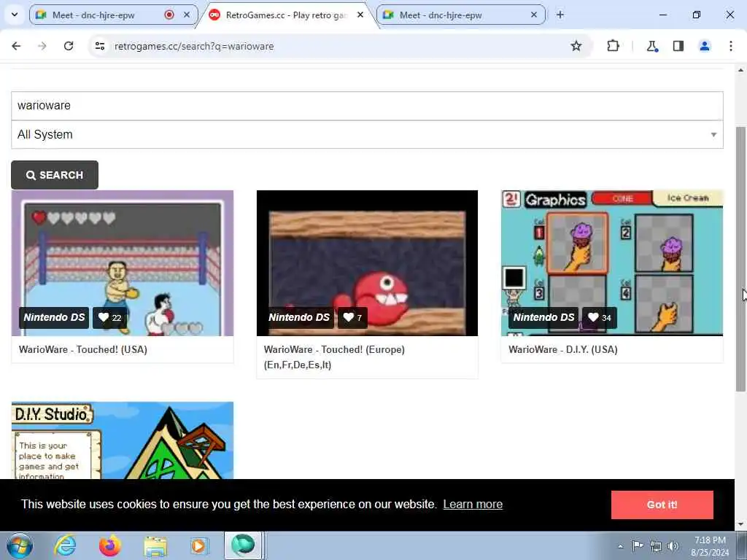Screen dimensions: 747x560
Task: Open WarioWare - D.I.Y. (USA) title link
Action: point(563,349)
